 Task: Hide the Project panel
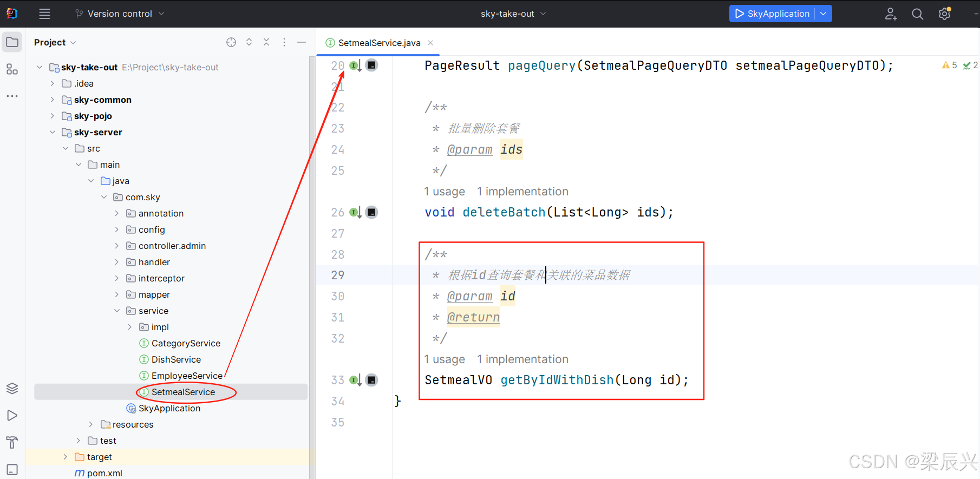pyautogui.click(x=302, y=42)
